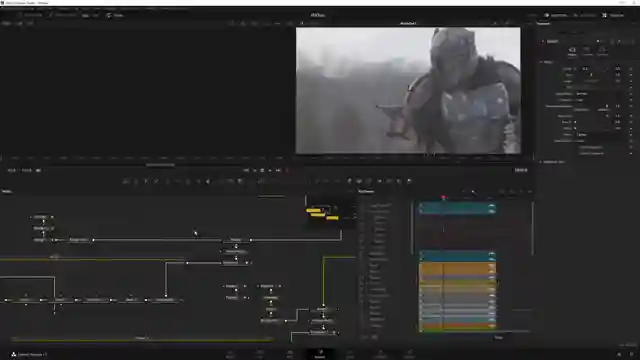Click the stop transport button
The height and width of the screenshot is (360, 640).
(x=262, y=170)
